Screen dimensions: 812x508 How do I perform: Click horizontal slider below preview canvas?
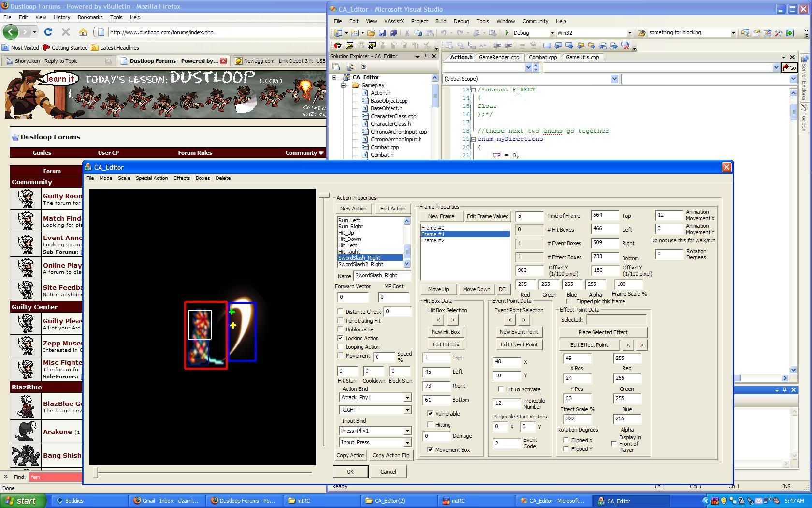[203, 472]
